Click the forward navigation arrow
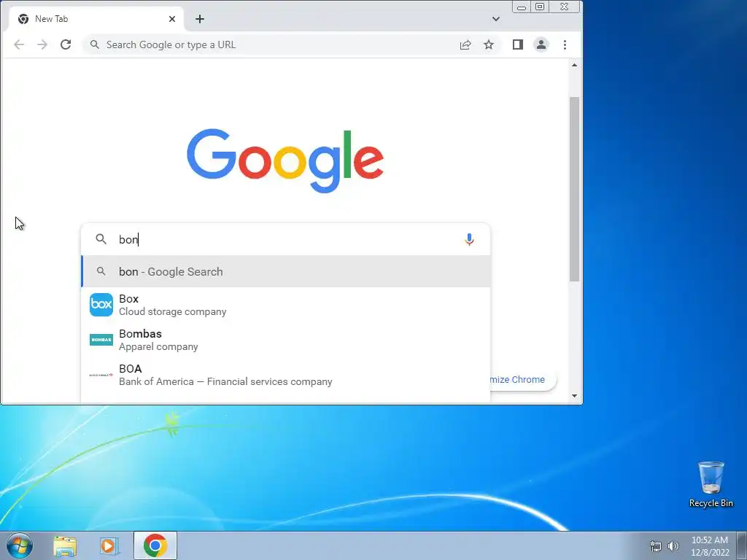 click(42, 44)
